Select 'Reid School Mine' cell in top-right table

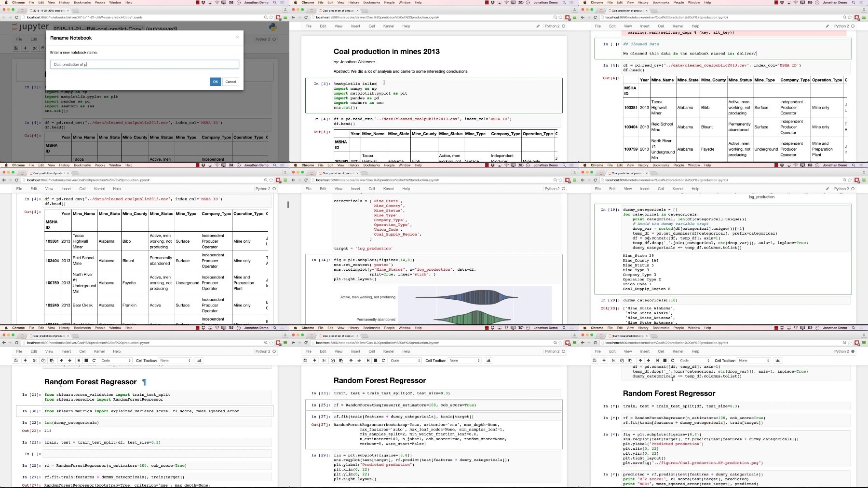[662, 127]
